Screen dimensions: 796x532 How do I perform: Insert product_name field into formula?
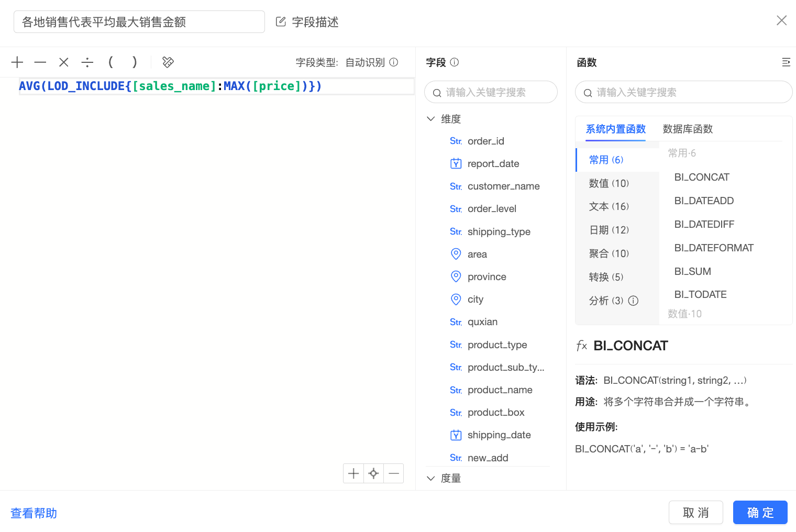click(x=500, y=390)
